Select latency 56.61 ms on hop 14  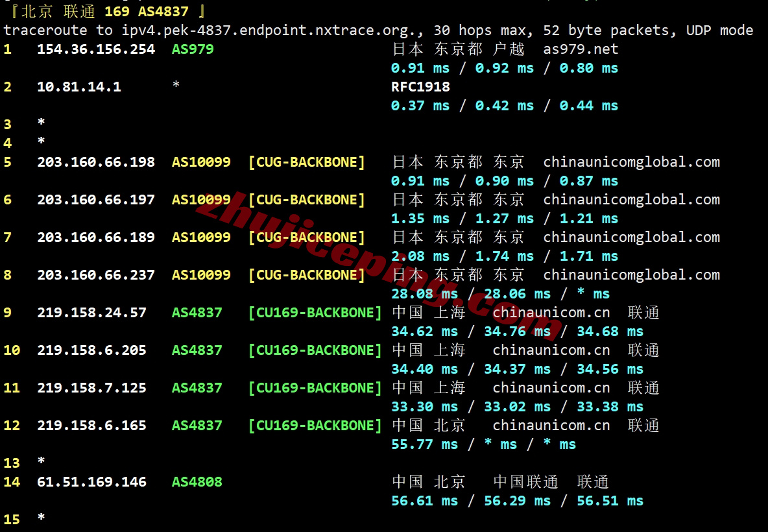(x=425, y=501)
